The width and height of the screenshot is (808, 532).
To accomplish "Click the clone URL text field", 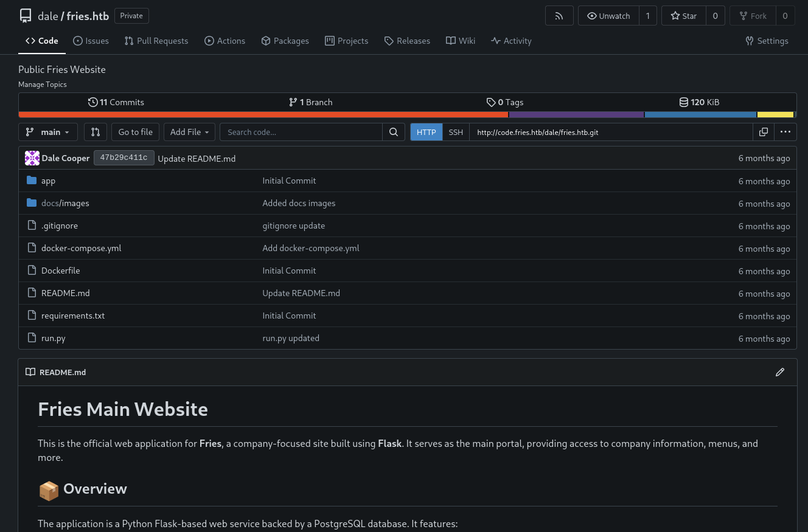I will (611, 132).
